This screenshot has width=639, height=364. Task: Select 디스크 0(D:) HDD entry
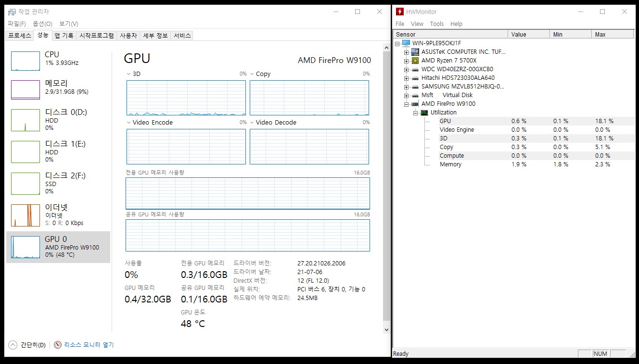tap(58, 120)
